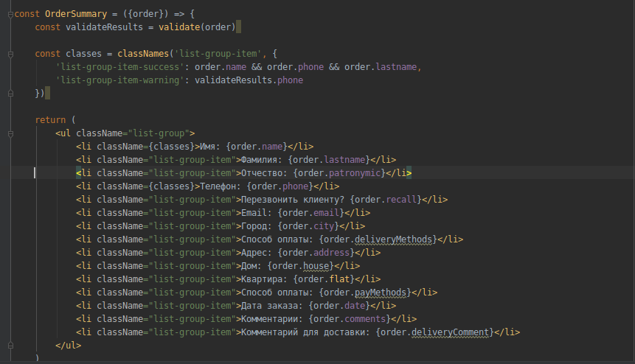Collapse the <ul className="list-group"> fold marker
Screen dimensions: 635x364
tap(10, 133)
